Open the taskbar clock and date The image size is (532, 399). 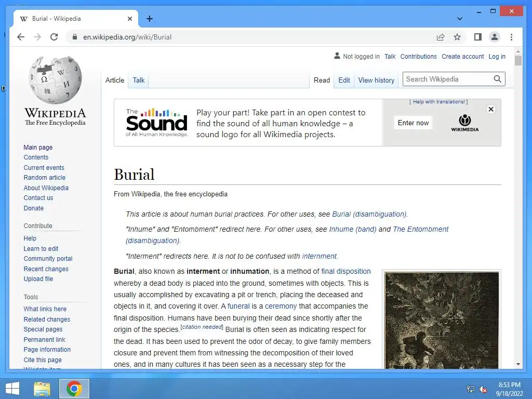[x=509, y=389]
